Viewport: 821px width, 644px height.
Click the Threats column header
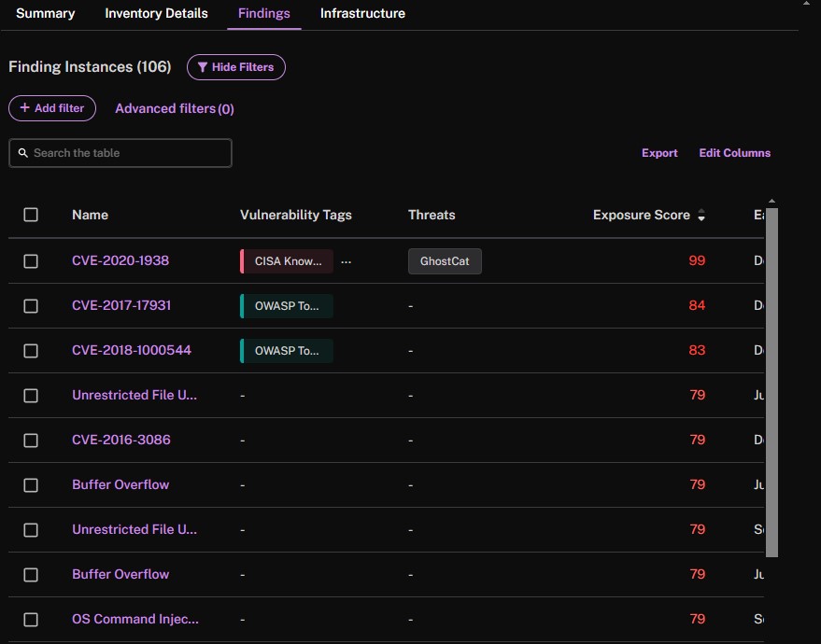tap(432, 215)
